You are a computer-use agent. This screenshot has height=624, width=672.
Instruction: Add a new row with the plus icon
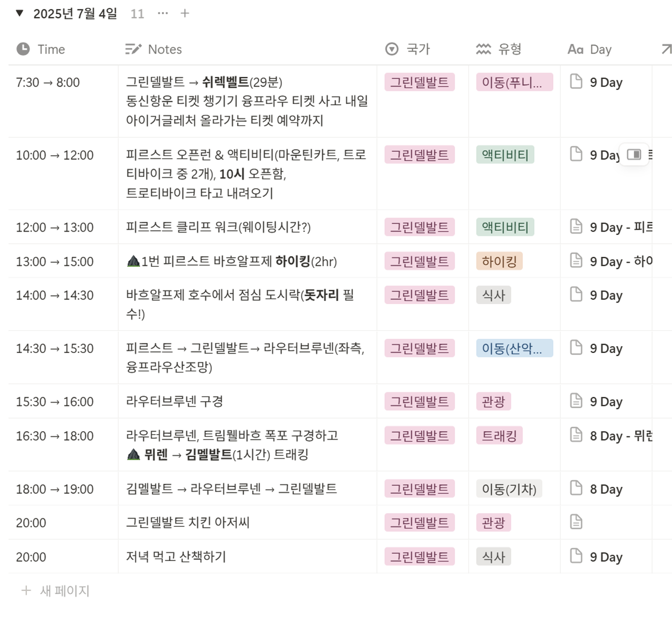click(x=185, y=13)
